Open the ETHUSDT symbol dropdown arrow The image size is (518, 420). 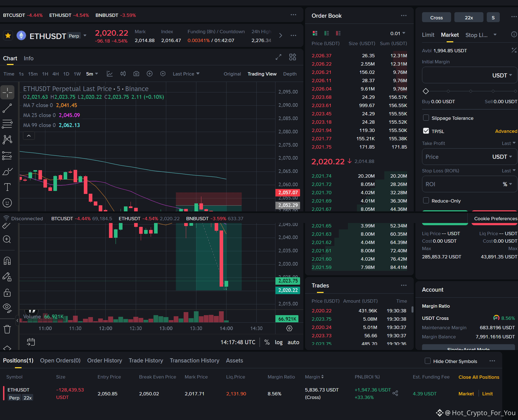85,36
